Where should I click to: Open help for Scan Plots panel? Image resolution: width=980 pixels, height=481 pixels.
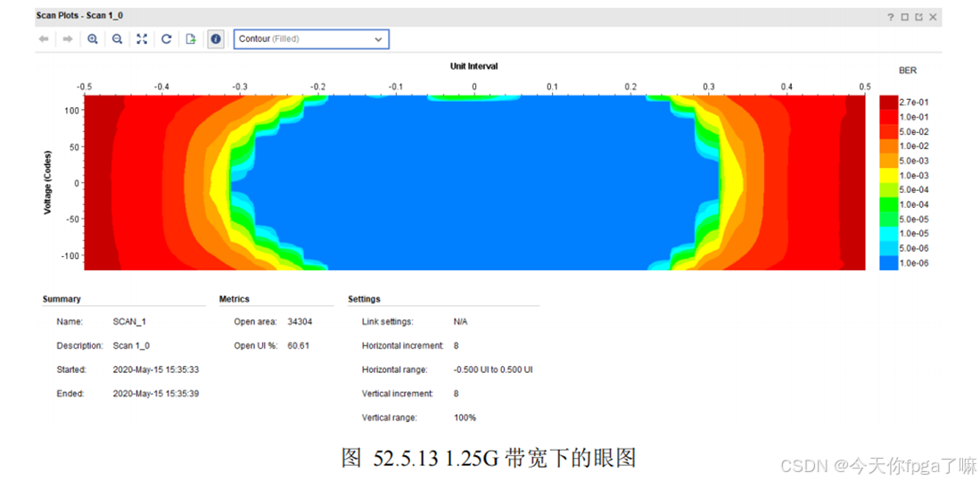coord(891,18)
